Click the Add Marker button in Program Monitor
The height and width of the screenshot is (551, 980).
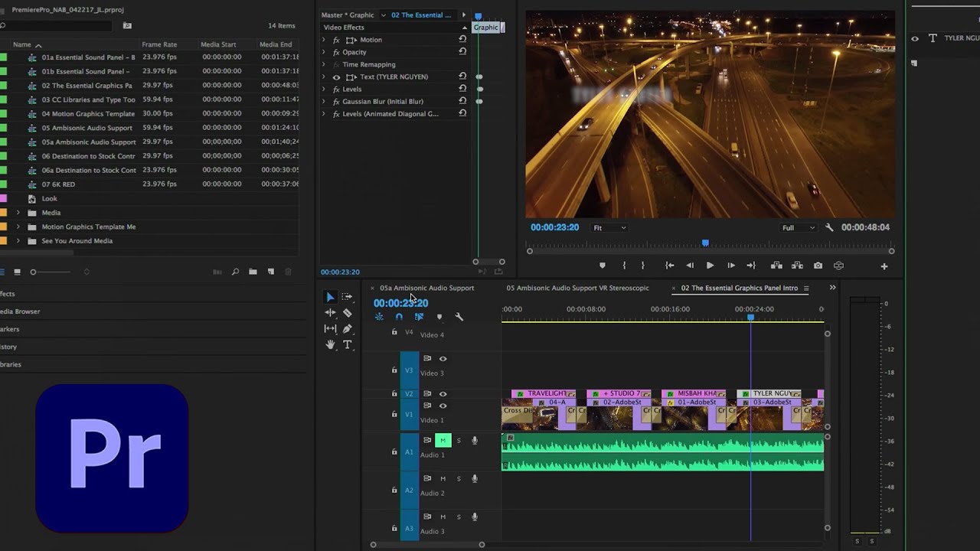602,266
